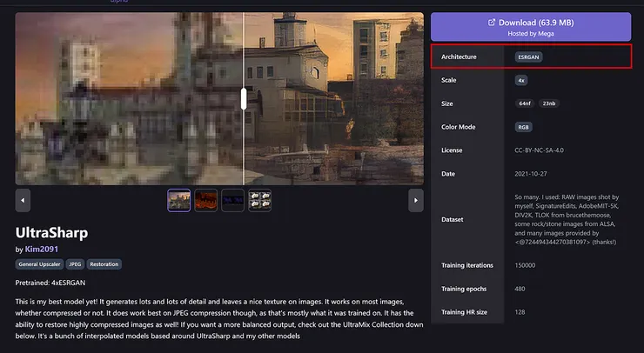This screenshot has height=353, width=644.
Task: Click the Training HR size value 128
Action: 520,312
